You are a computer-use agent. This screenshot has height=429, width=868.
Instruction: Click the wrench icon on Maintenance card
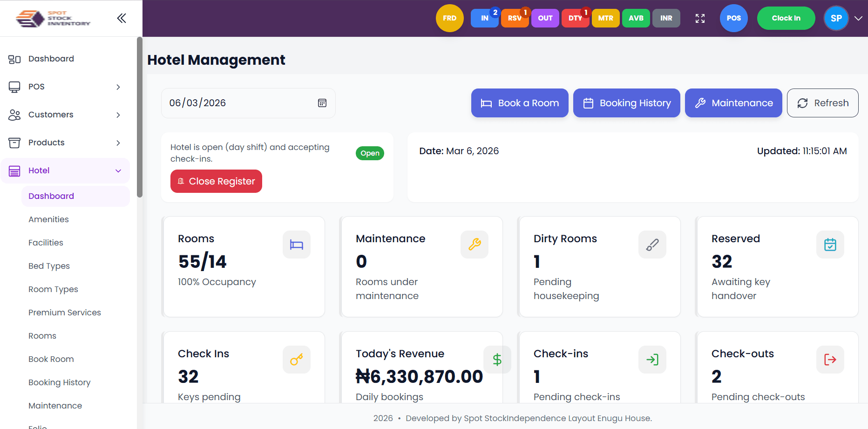tap(474, 245)
